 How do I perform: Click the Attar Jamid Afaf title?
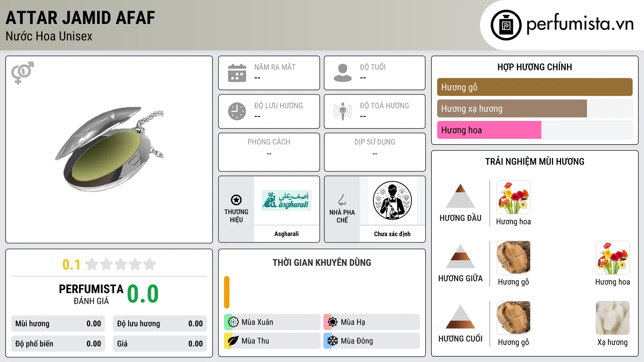coord(80,18)
